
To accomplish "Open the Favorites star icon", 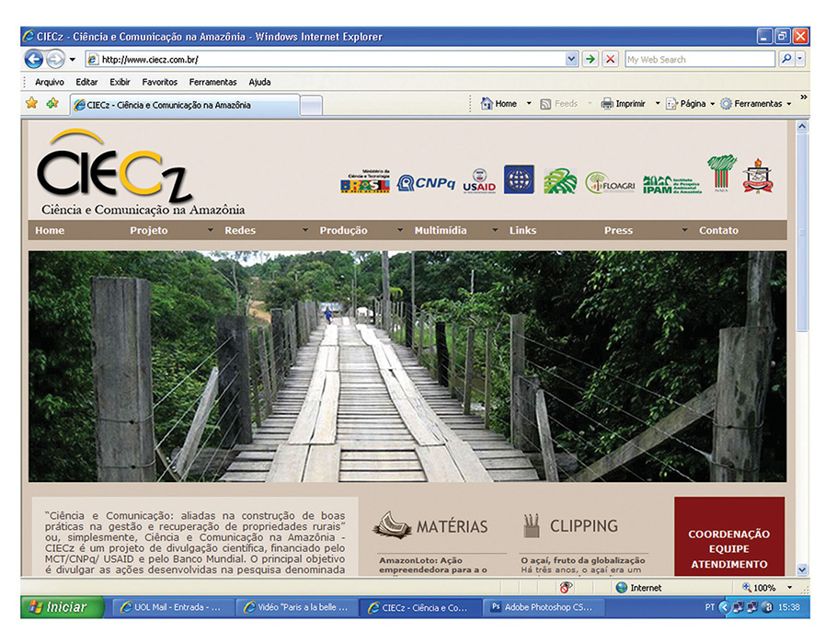I will coord(32,103).
